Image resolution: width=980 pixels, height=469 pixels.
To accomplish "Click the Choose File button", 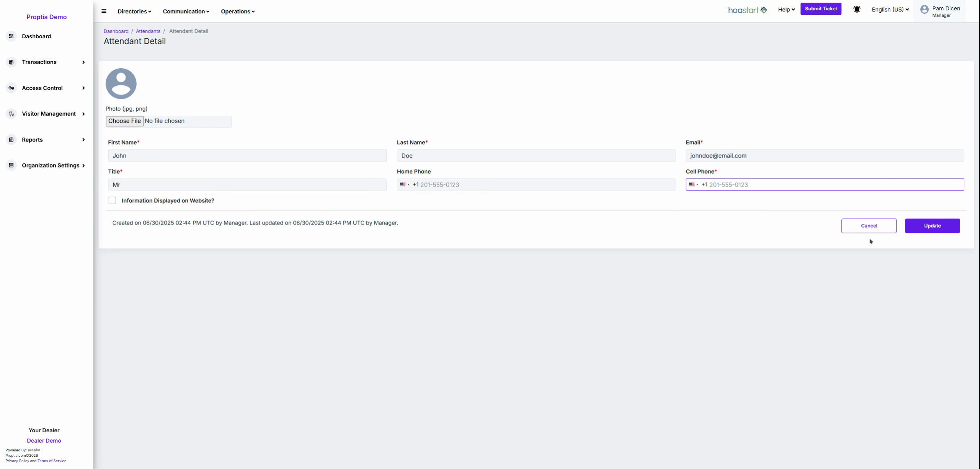I will pyautogui.click(x=124, y=121).
